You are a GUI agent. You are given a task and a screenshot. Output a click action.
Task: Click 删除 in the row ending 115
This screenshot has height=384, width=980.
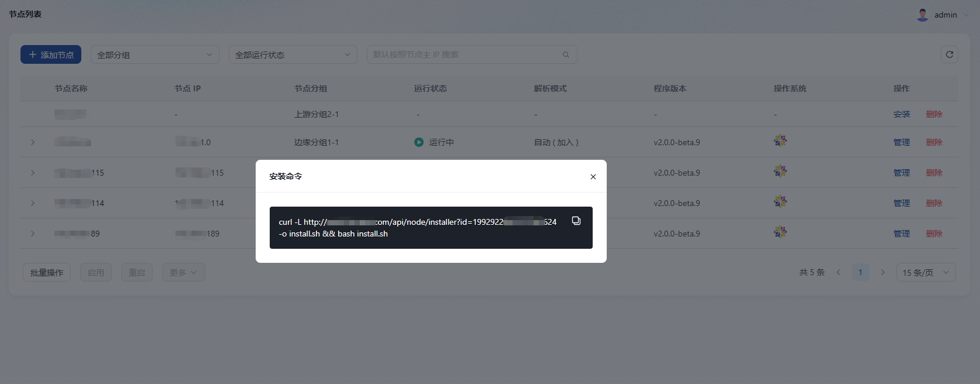(934, 173)
